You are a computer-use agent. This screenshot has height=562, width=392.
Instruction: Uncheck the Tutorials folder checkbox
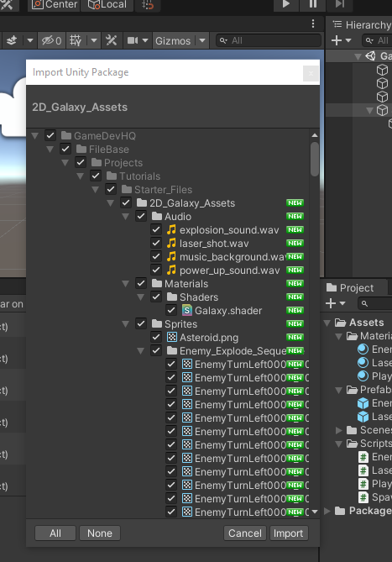point(96,176)
